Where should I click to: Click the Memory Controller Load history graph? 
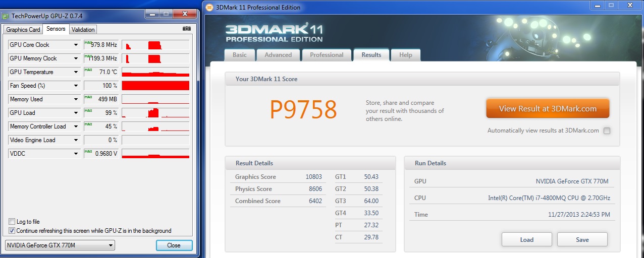pos(155,126)
